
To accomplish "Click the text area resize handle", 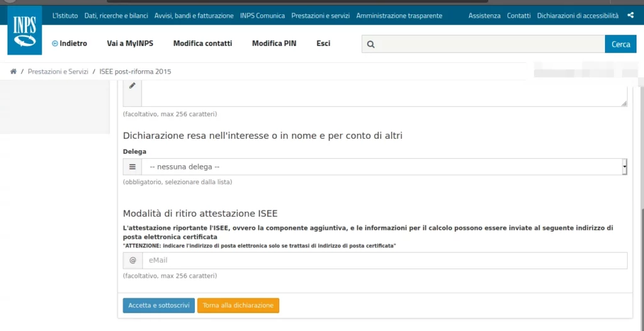I will coord(625,104).
